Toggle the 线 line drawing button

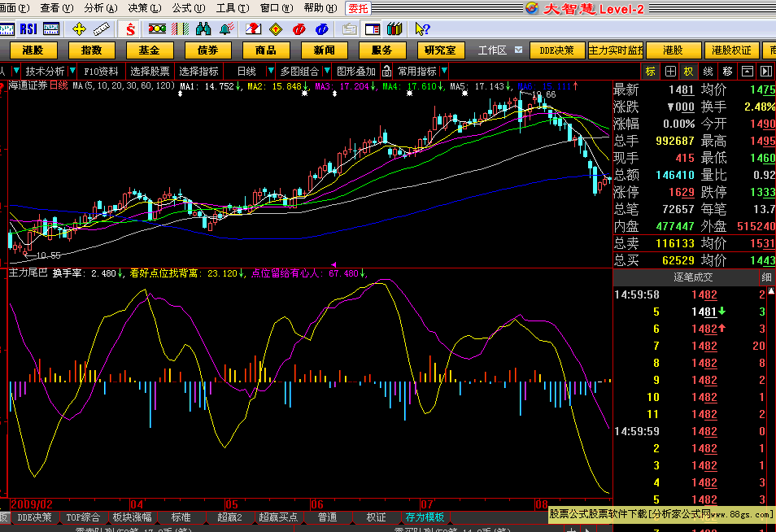tap(708, 72)
